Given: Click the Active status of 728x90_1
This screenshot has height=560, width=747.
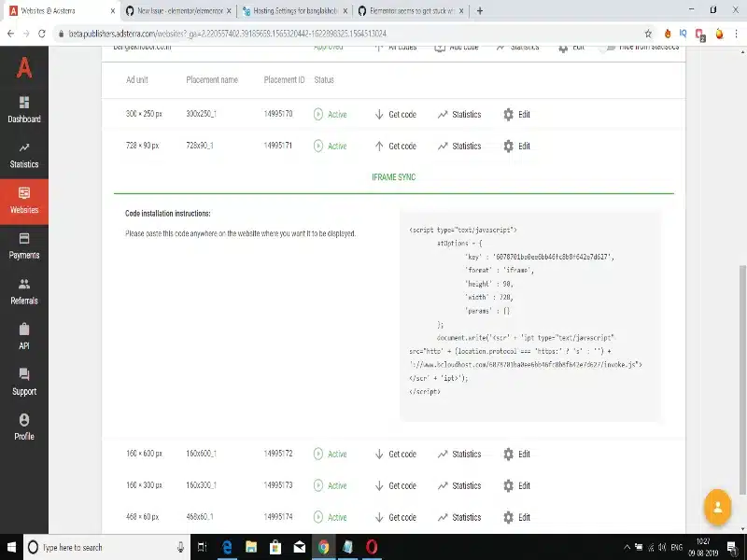Looking at the screenshot, I should [331, 146].
